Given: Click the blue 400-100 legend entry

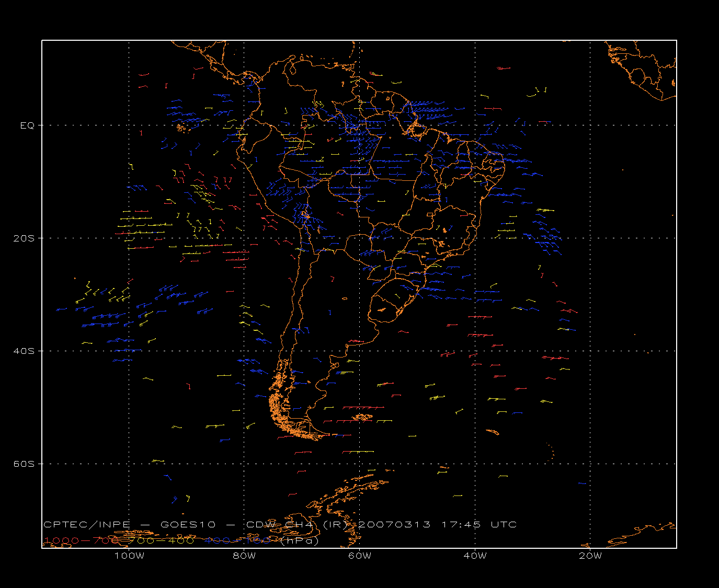Looking at the screenshot, I should (238, 540).
